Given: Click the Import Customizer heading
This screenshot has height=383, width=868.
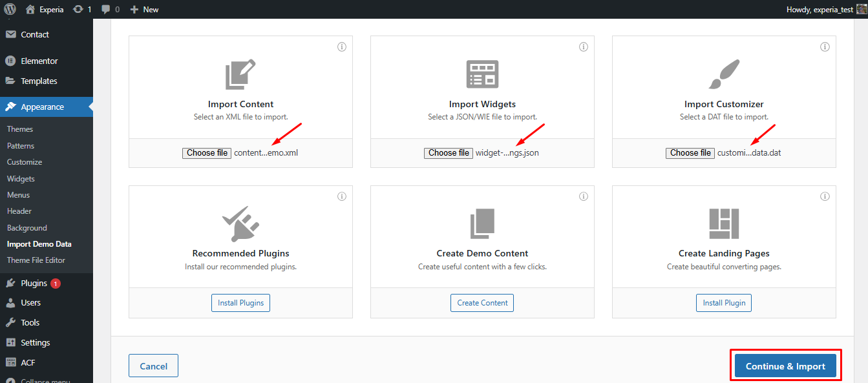Looking at the screenshot, I should point(724,104).
